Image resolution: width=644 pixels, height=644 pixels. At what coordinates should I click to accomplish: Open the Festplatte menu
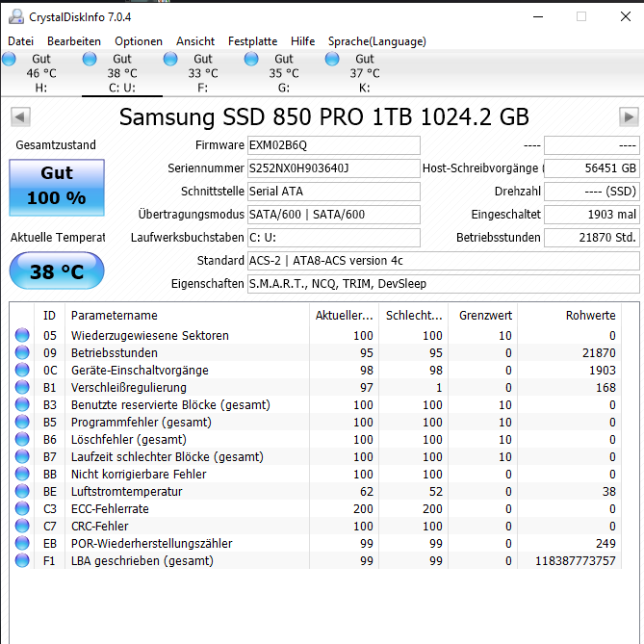252,41
